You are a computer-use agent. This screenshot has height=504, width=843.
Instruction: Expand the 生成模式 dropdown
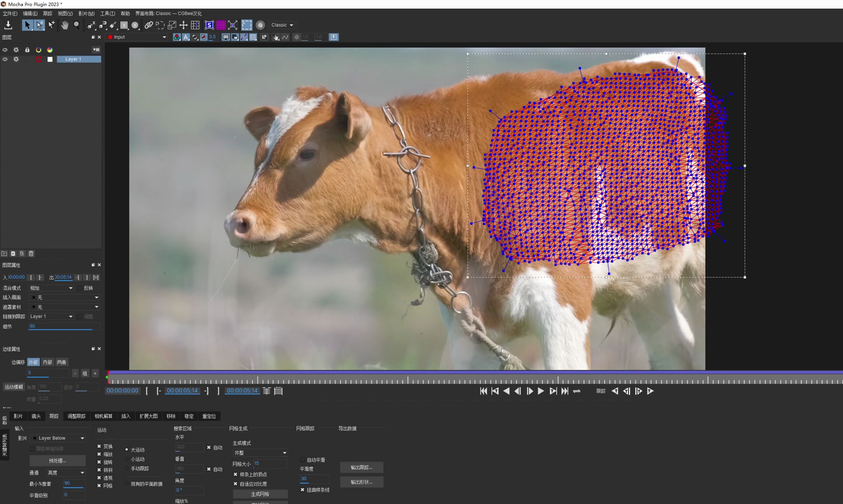260,452
